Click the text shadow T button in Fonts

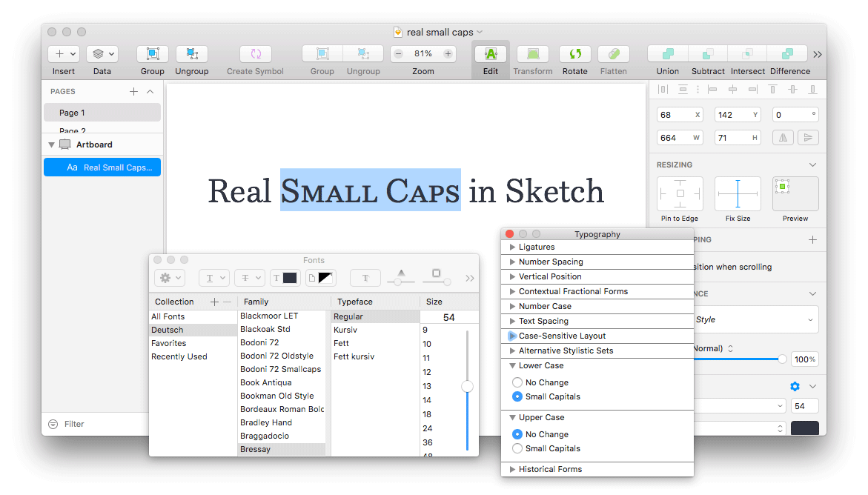pyautogui.click(x=365, y=278)
